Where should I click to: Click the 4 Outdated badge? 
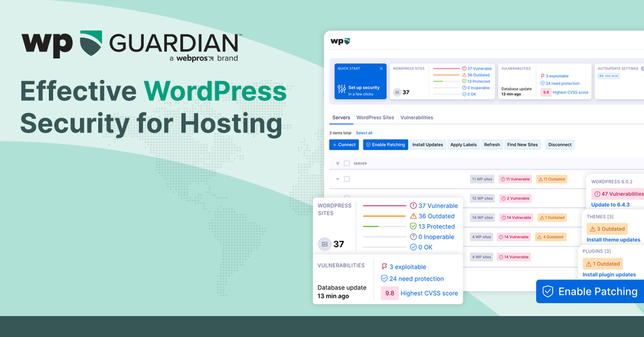point(550,237)
